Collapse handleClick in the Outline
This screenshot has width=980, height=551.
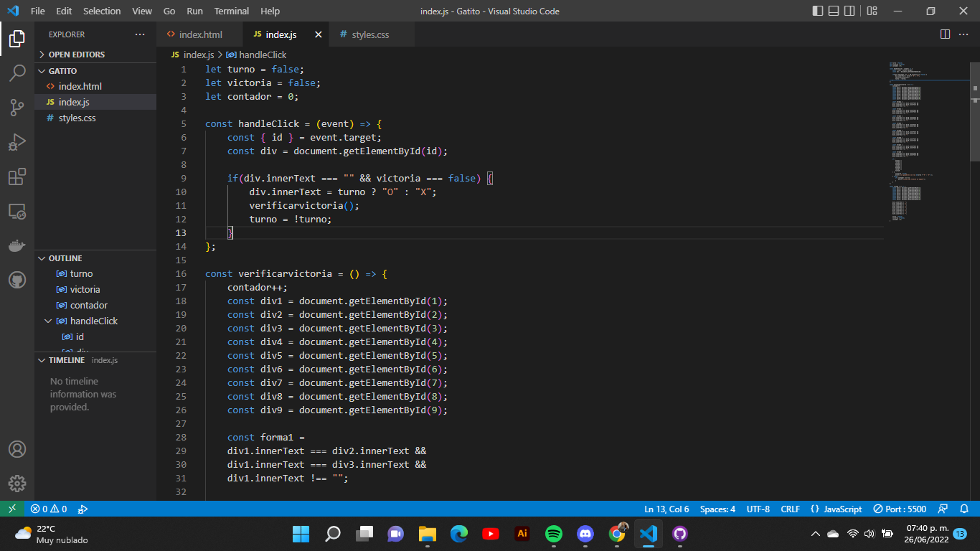click(49, 321)
